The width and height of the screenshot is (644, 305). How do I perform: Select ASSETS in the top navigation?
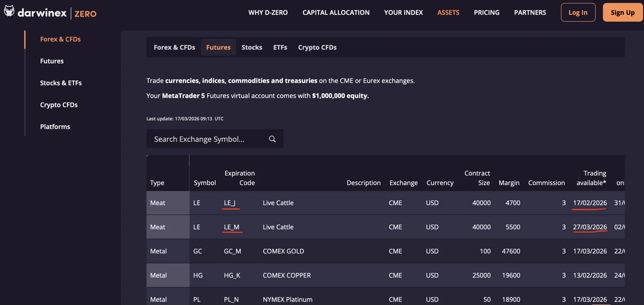pos(448,13)
